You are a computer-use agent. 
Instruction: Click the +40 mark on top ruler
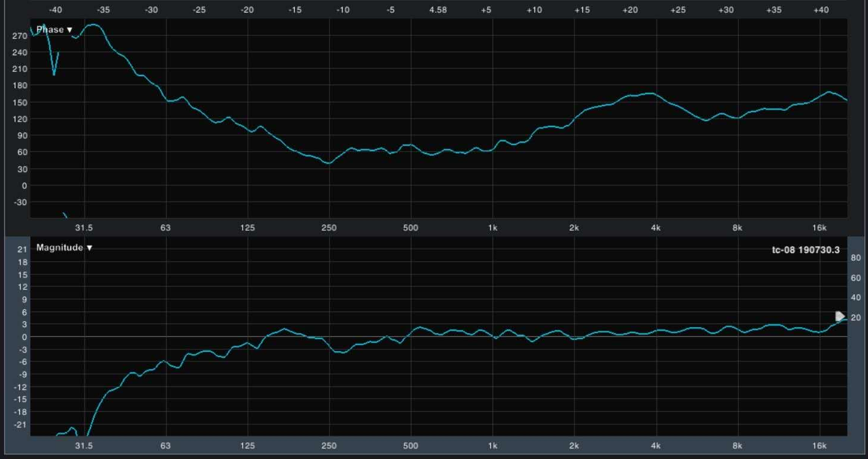coord(821,10)
